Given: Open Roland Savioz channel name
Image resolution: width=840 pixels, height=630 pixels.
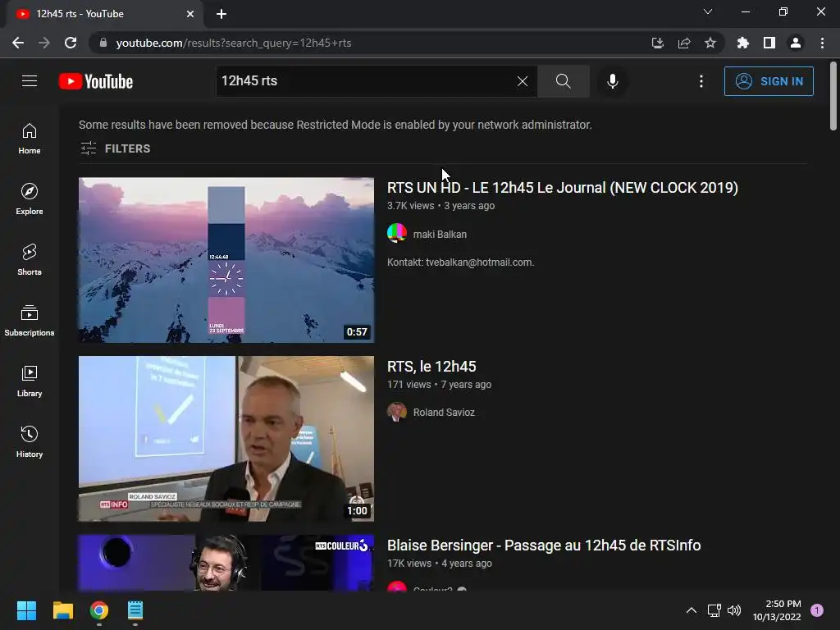Looking at the screenshot, I should click(x=444, y=412).
